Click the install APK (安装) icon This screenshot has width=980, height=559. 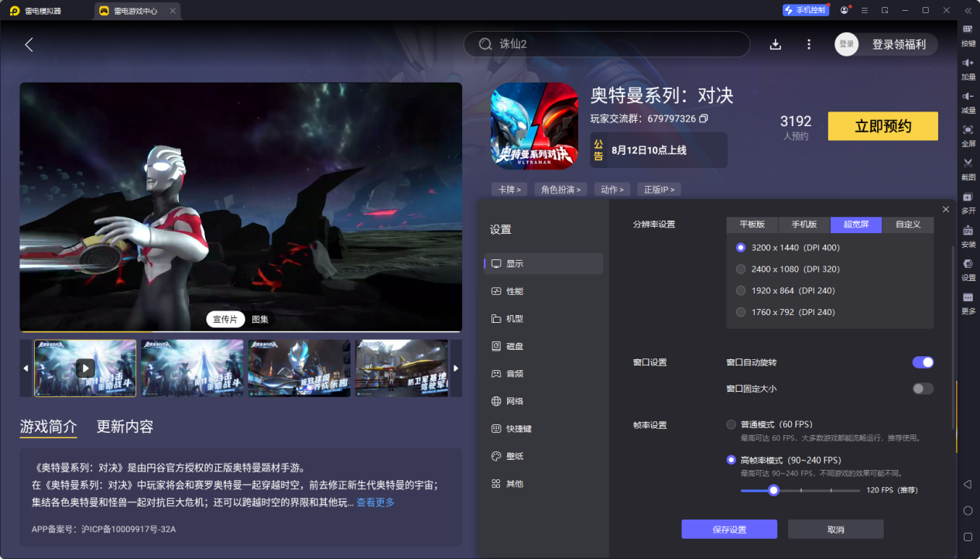point(968,230)
